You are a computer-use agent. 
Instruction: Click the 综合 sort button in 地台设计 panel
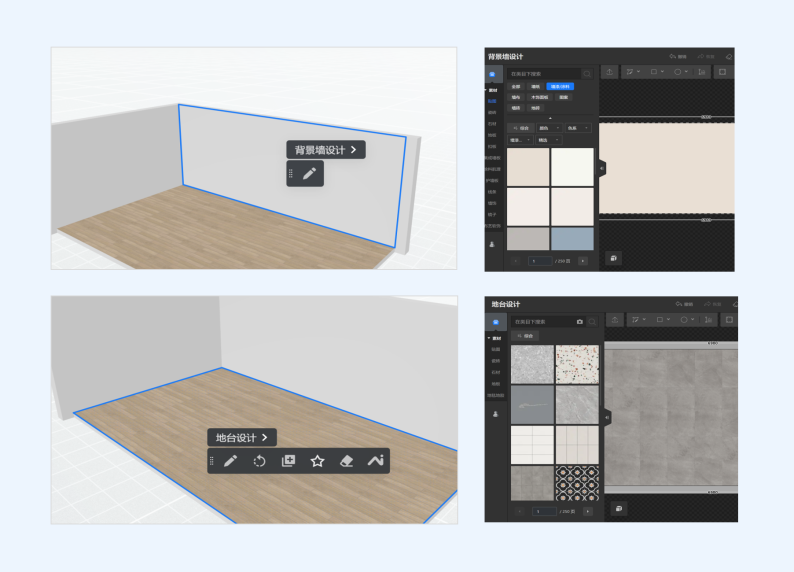click(526, 336)
